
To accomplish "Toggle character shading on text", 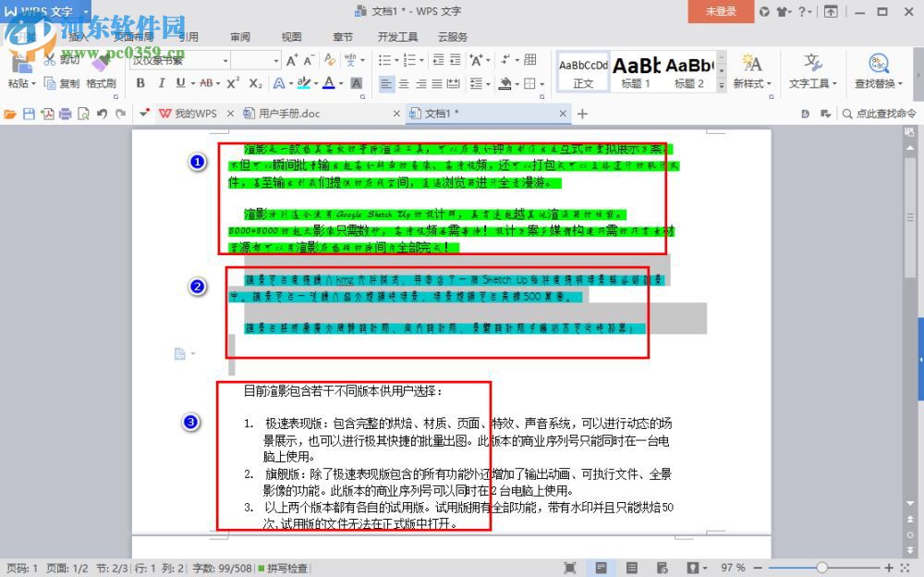I will coord(355,84).
